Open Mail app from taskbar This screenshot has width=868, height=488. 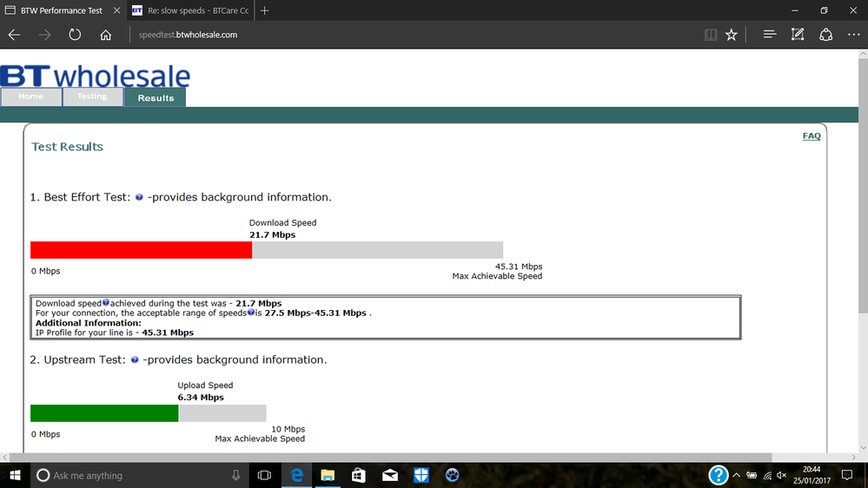coord(390,475)
